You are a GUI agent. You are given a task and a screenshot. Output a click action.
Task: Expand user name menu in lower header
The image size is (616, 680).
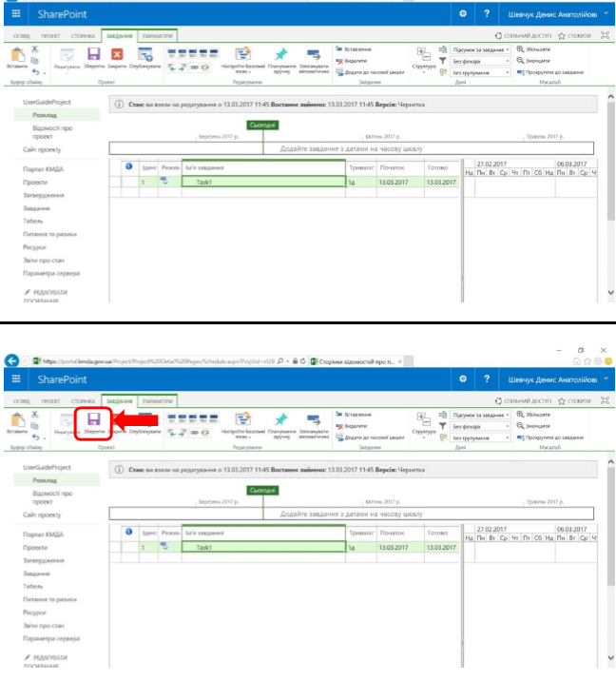coord(606,379)
